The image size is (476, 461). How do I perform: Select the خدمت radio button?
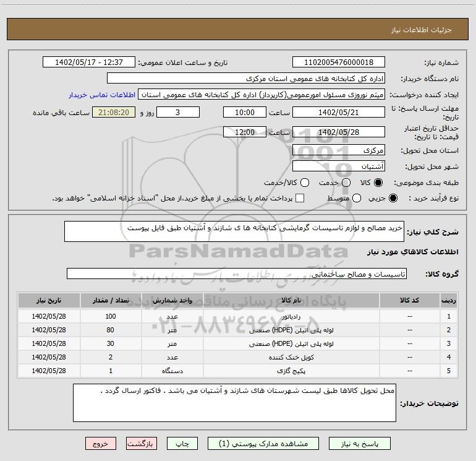click(x=346, y=183)
